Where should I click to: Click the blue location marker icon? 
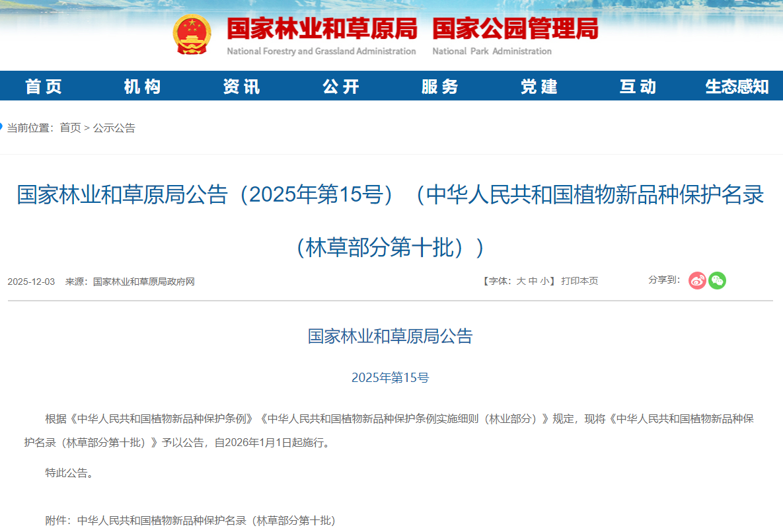[x=1, y=127]
